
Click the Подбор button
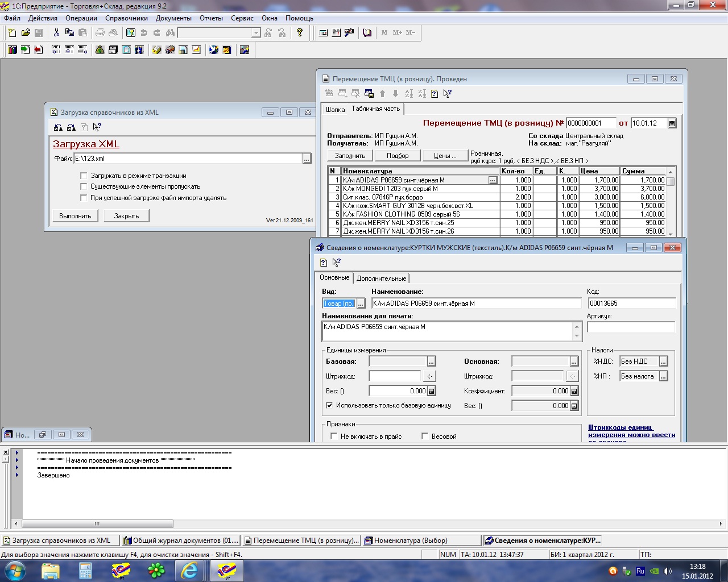click(398, 156)
